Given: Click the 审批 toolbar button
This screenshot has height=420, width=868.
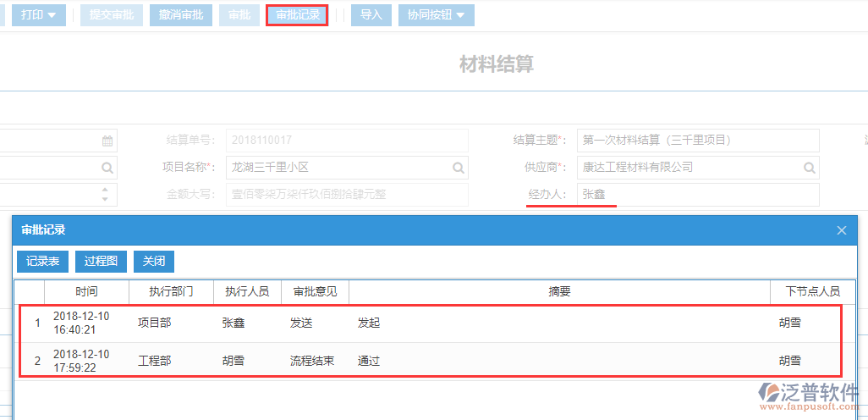Looking at the screenshot, I should tap(239, 15).
